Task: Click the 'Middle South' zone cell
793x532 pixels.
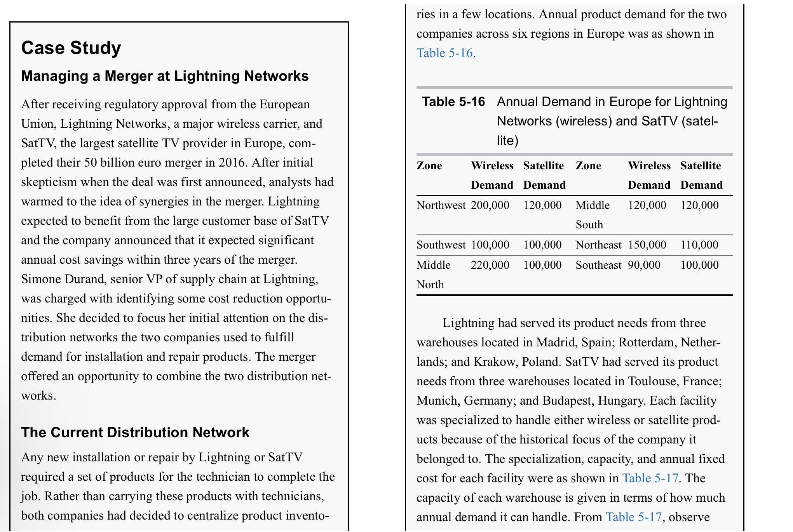Action: (593, 215)
